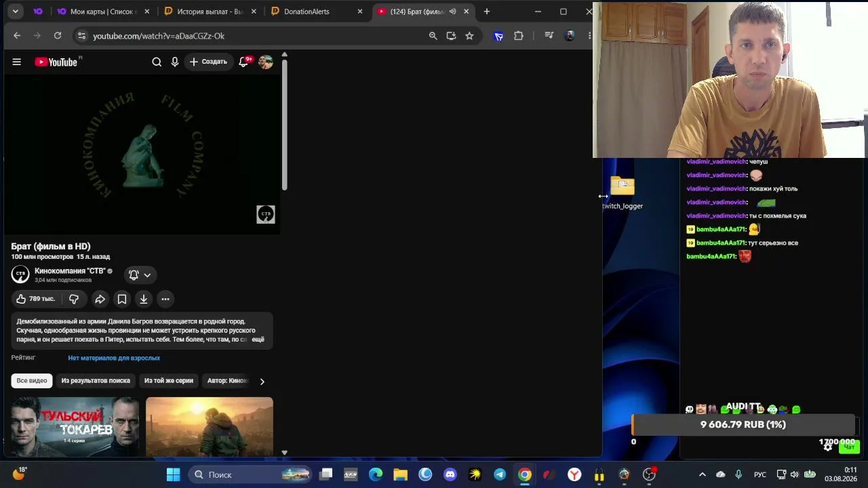Viewport: 868px width, 488px height.
Task: Expand the Chrome tab search dropdown
Action: pos(15,12)
